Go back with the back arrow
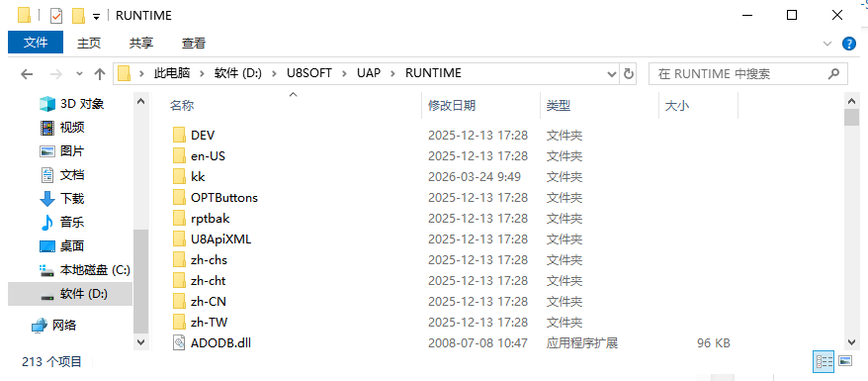 (27, 73)
